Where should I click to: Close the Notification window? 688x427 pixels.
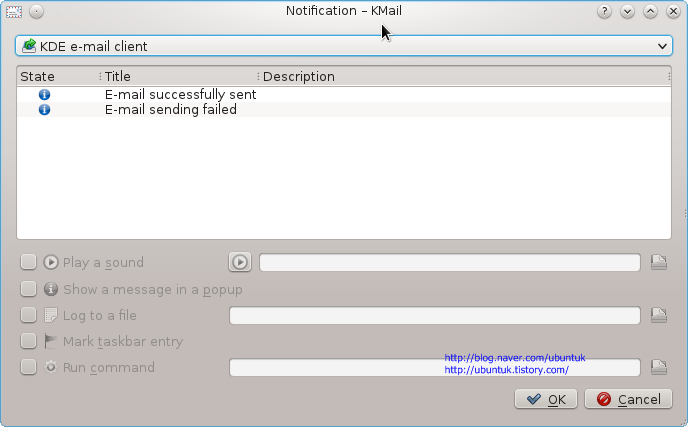pyautogui.click(x=673, y=11)
